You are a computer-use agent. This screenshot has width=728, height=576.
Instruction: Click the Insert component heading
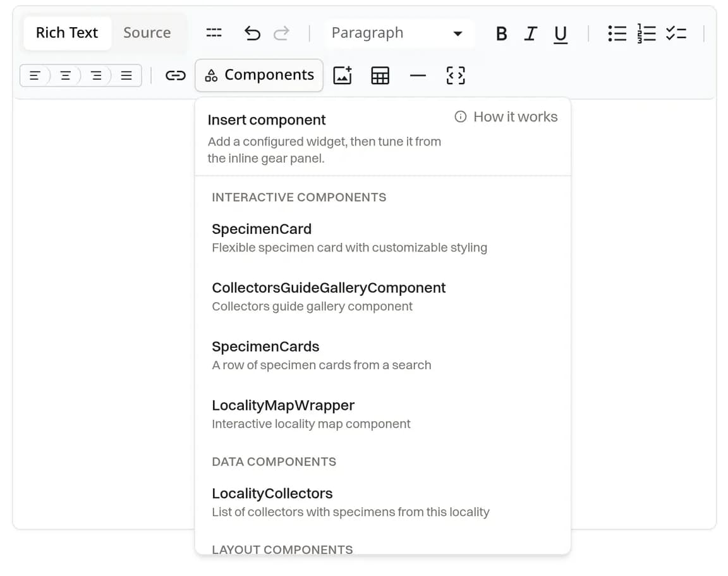[267, 120]
